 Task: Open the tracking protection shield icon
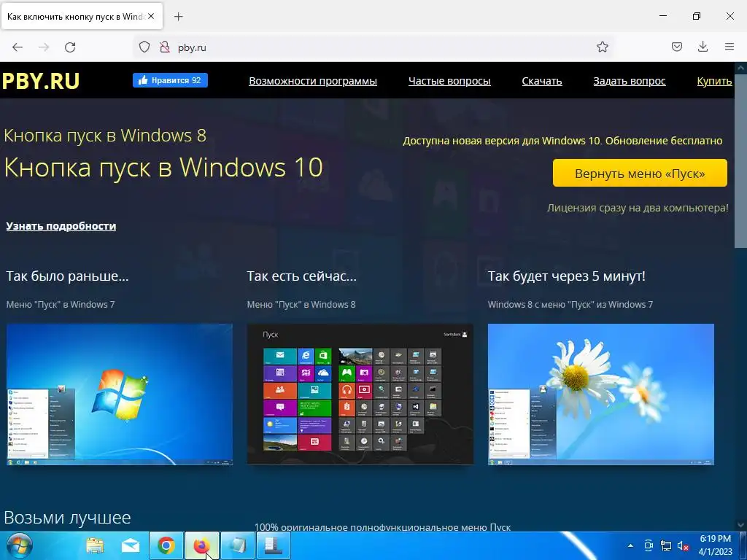144,47
